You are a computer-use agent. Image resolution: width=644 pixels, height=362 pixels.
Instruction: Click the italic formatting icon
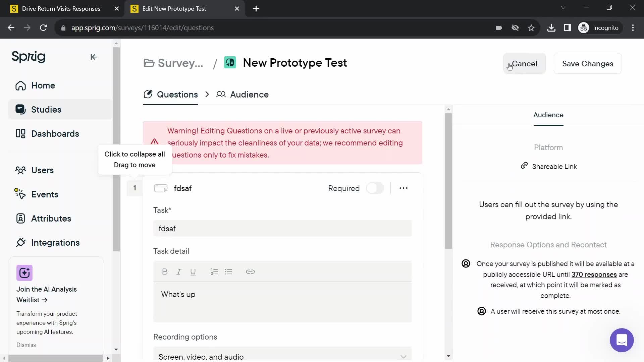179,271
